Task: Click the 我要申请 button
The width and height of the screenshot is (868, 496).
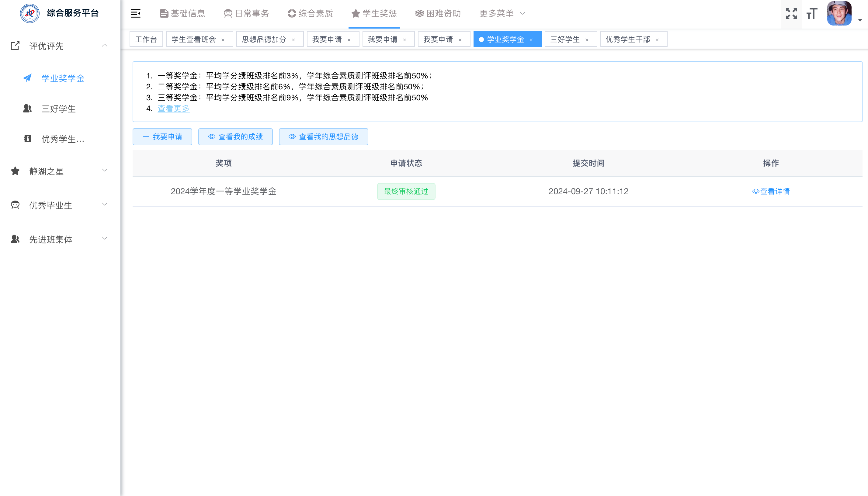Action: [x=162, y=136]
